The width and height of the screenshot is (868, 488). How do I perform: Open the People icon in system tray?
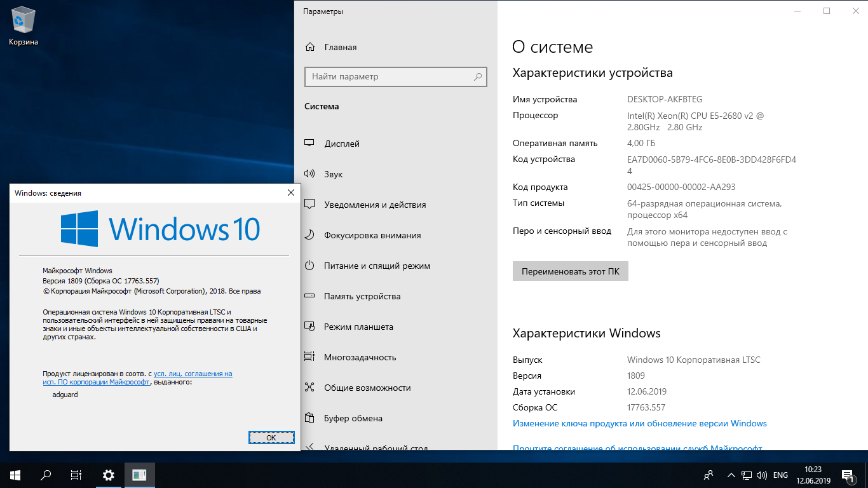pyautogui.click(x=709, y=475)
